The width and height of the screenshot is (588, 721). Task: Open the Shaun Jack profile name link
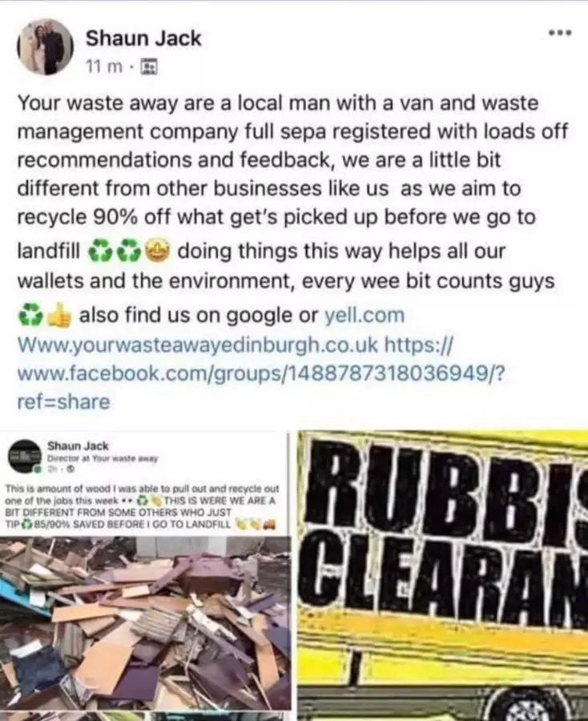[x=143, y=38]
